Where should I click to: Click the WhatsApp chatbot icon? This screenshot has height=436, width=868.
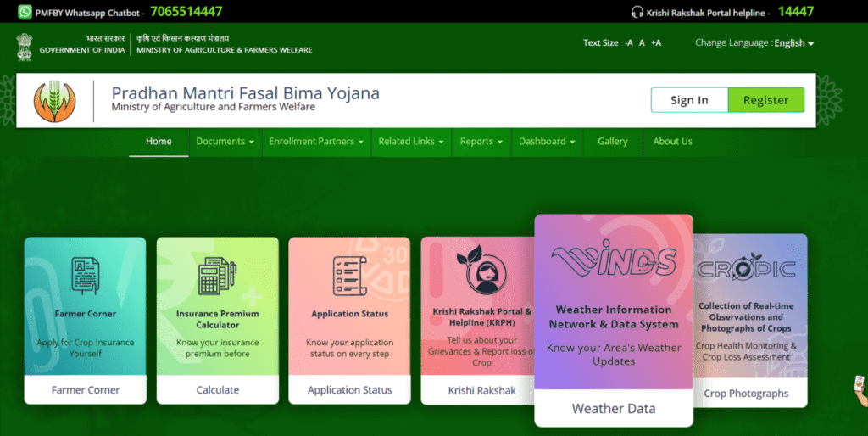(x=25, y=12)
